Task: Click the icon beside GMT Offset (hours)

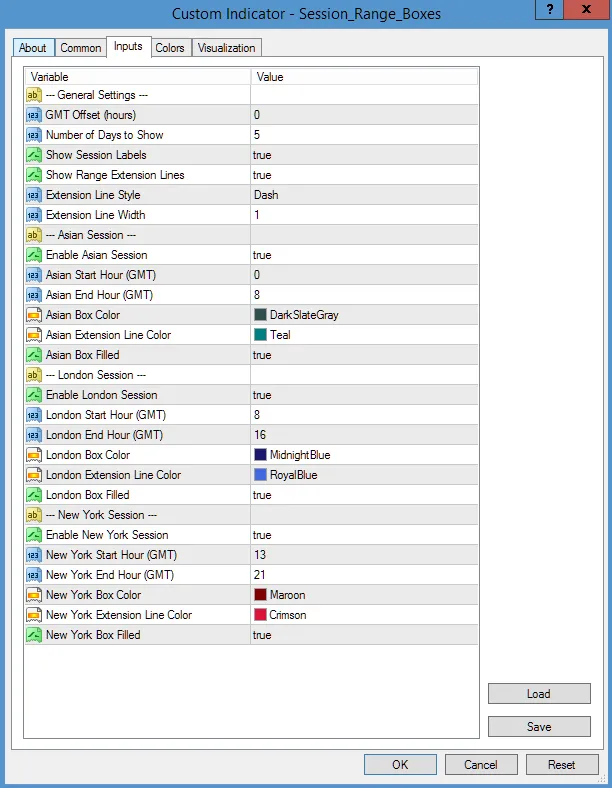Action: click(34, 115)
